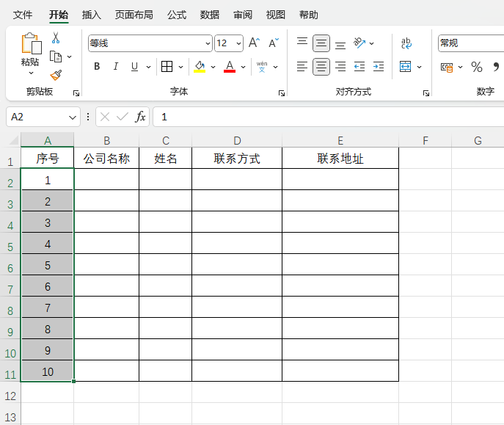Click the 公司名称 header cell
Screen dimensions: 504x425
106,158
